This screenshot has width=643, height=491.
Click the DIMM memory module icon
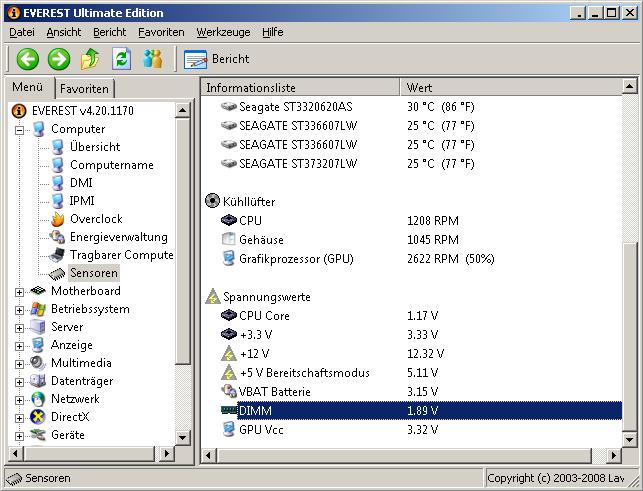(x=229, y=410)
